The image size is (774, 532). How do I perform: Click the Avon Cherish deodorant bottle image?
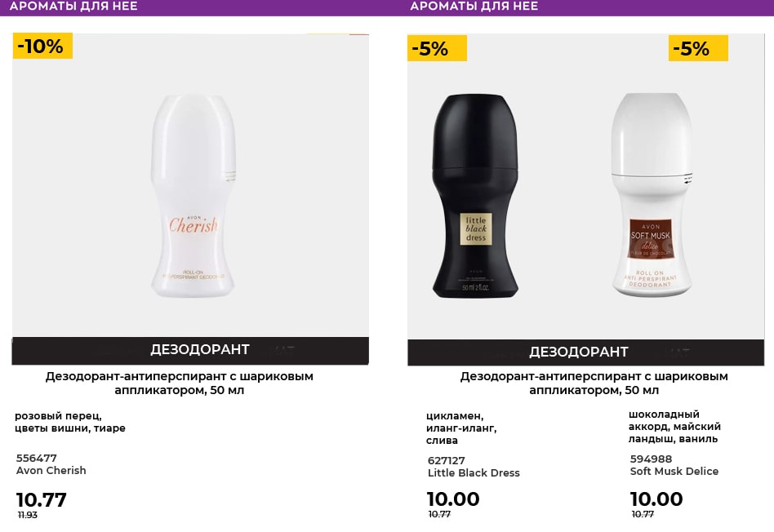tap(193, 197)
